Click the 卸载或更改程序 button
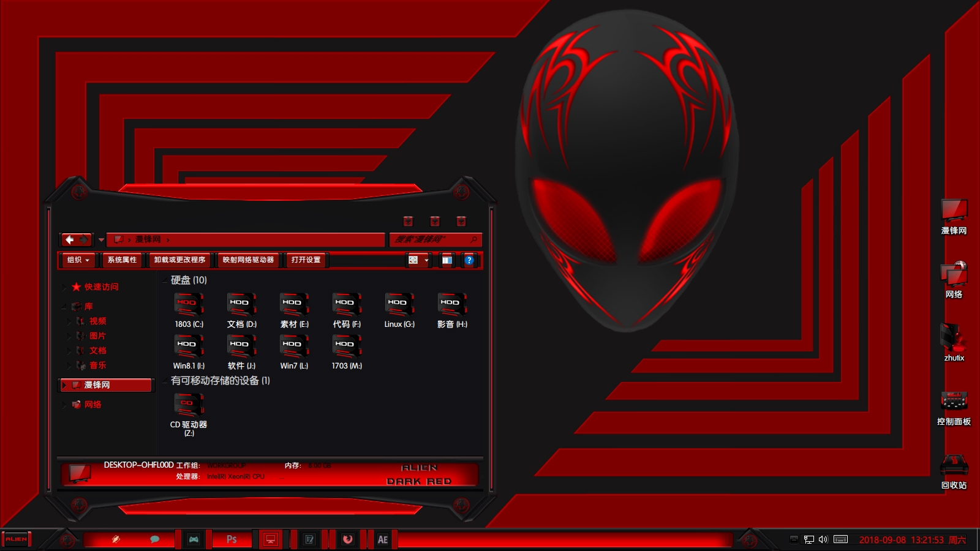980x551 pixels. 180,260
